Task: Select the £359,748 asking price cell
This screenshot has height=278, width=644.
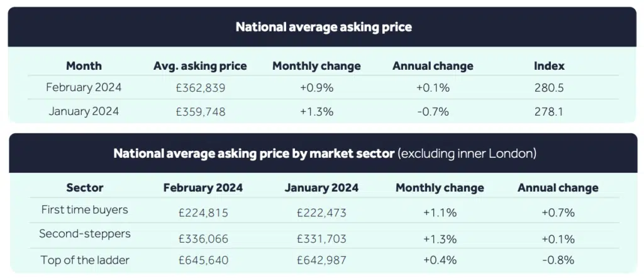Action: [x=201, y=111]
